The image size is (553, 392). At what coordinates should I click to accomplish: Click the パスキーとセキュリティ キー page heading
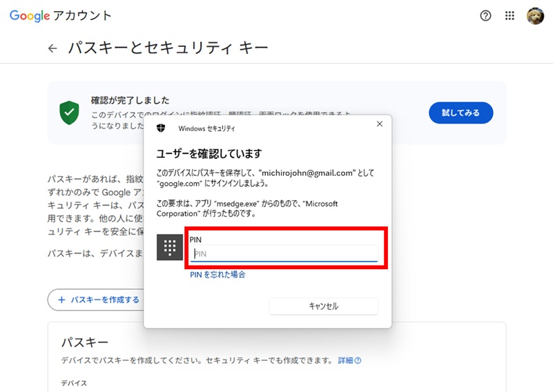coord(167,48)
